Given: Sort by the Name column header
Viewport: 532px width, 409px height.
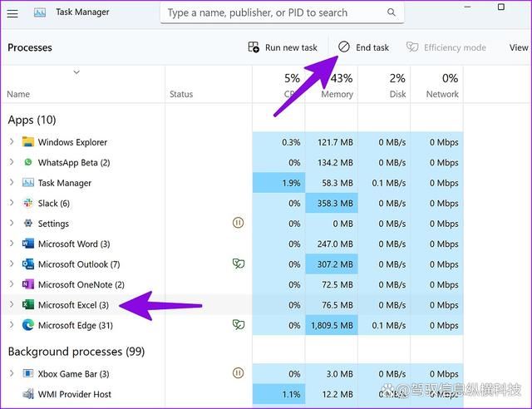Looking at the screenshot, I should click(18, 94).
